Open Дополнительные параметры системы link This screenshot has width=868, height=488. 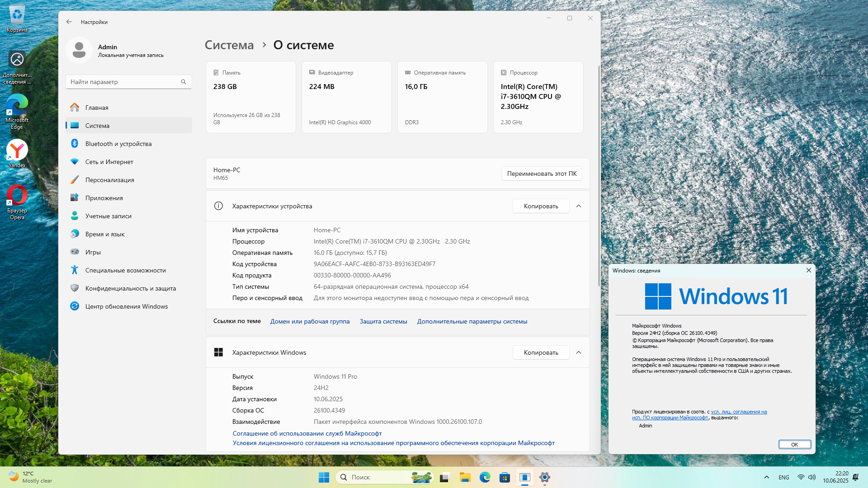tap(472, 321)
